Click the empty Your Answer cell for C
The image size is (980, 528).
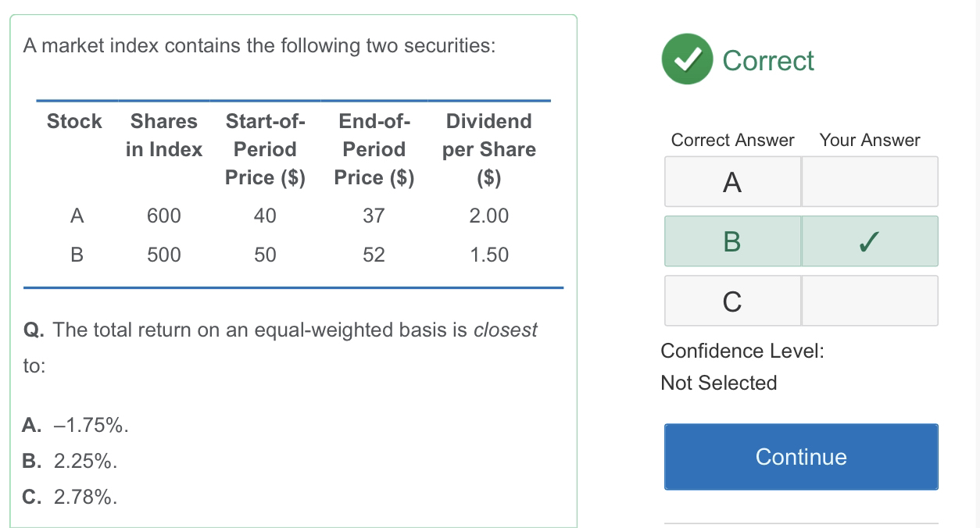pyautogui.click(x=870, y=301)
